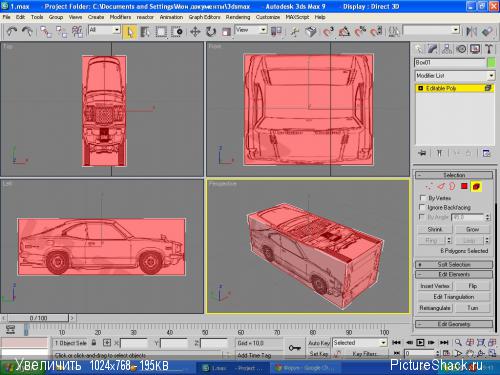Enable the By Vertex checkbox
Screen dimensions: 500x375
423,198
